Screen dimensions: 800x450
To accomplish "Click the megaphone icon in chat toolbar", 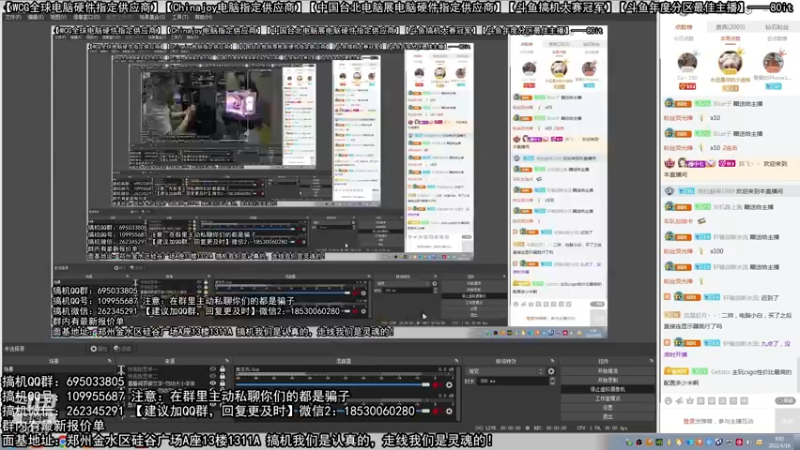I will click(x=679, y=401).
